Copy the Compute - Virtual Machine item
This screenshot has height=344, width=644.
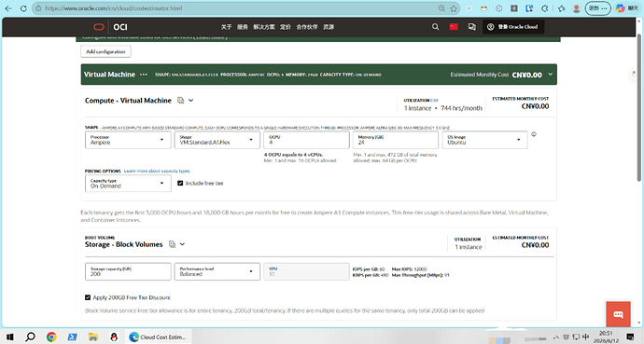(x=180, y=101)
